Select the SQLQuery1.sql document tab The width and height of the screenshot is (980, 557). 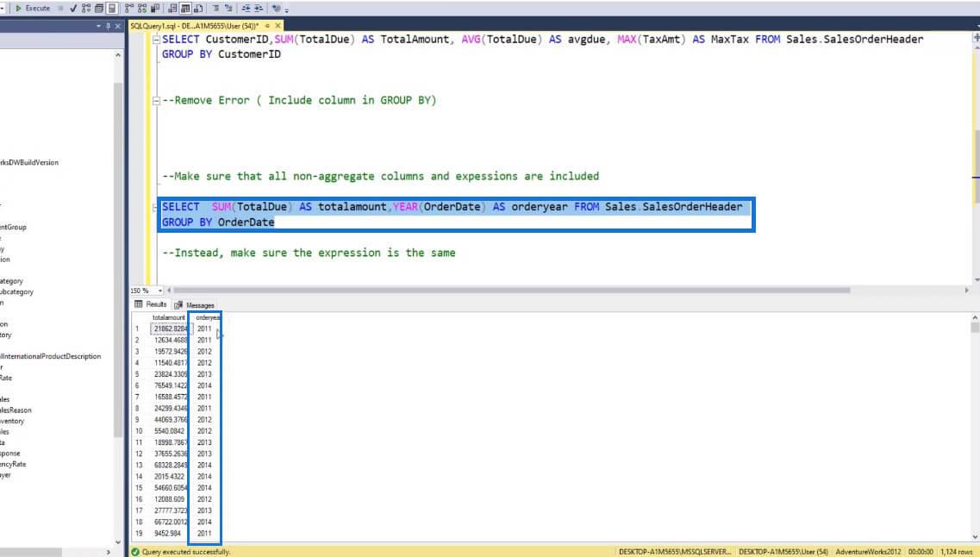pos(194,26)
